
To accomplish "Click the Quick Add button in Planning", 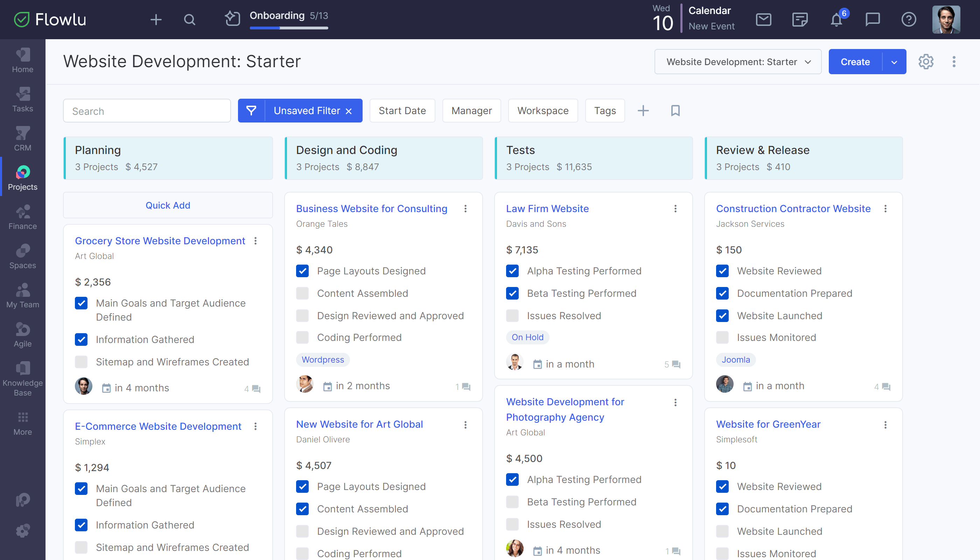I will pyautogui.click(x=168, y=205).
